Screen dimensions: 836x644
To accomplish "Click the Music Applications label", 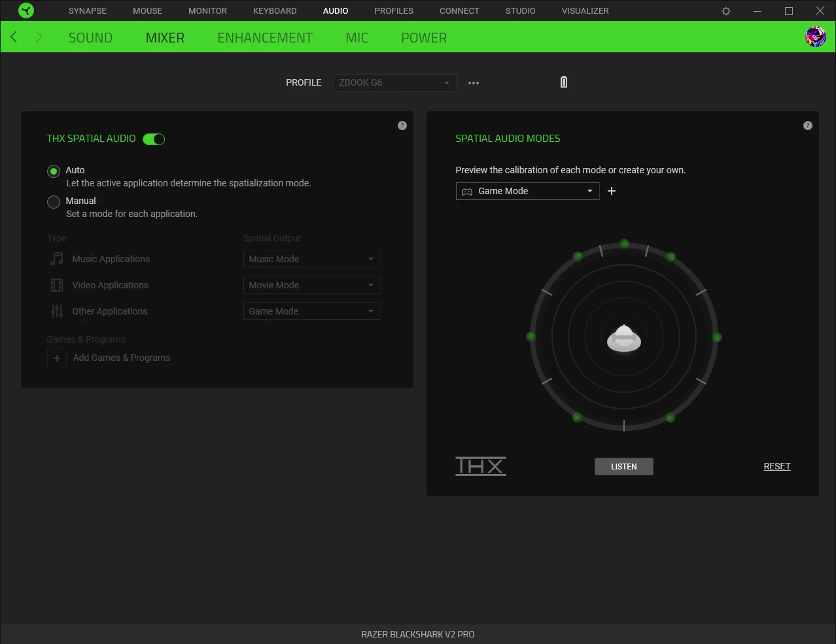I will (x=111, y=259).
